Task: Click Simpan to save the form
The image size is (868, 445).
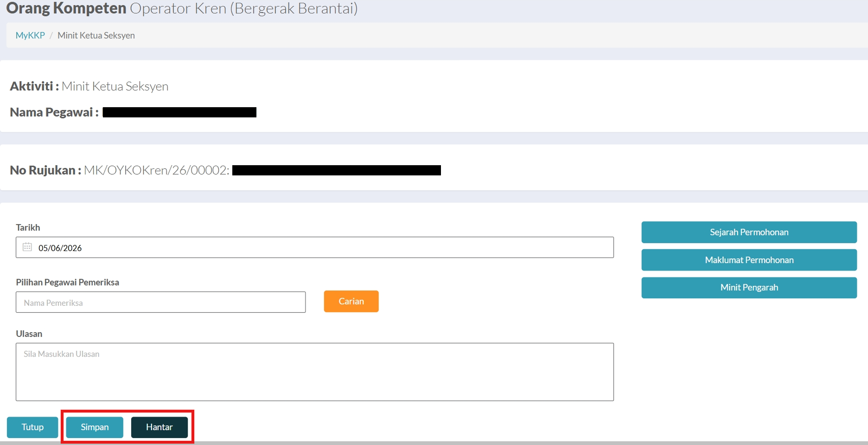Action: coord(95,427)
